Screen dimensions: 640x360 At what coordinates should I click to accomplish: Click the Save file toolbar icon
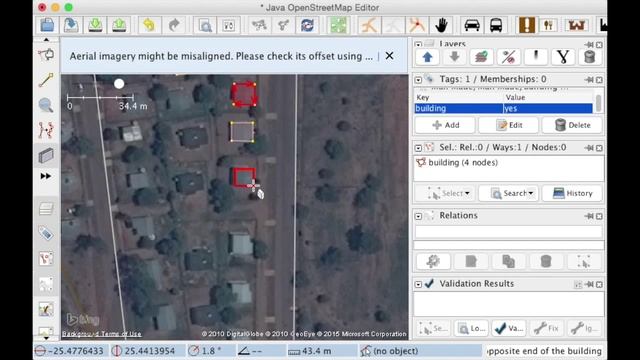pos(71,25)
